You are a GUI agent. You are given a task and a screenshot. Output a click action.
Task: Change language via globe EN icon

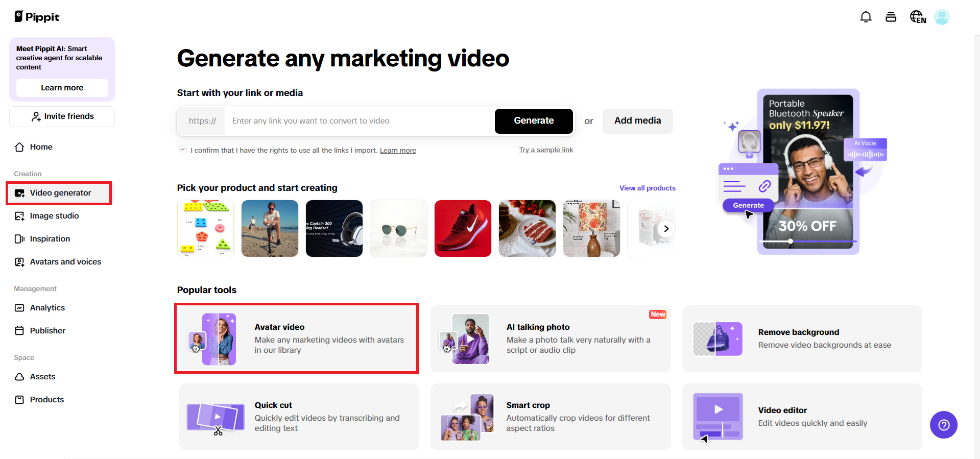click(x=918, y=17)
